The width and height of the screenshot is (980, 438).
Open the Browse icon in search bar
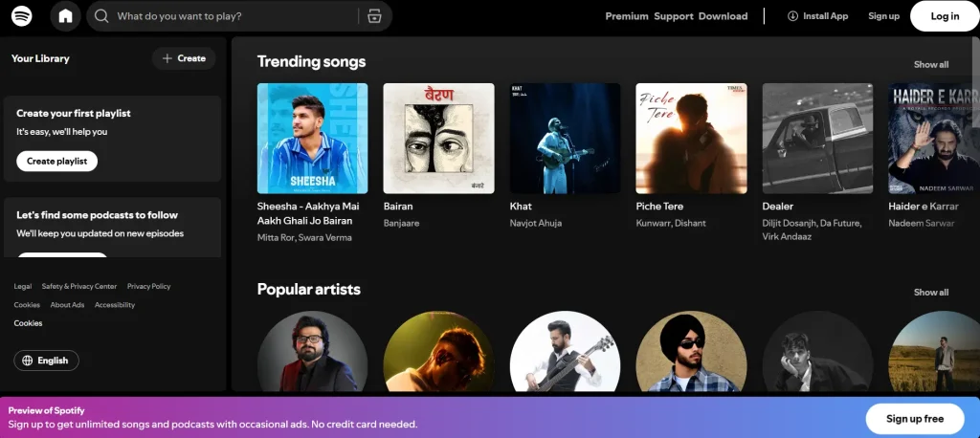point(374,16)
